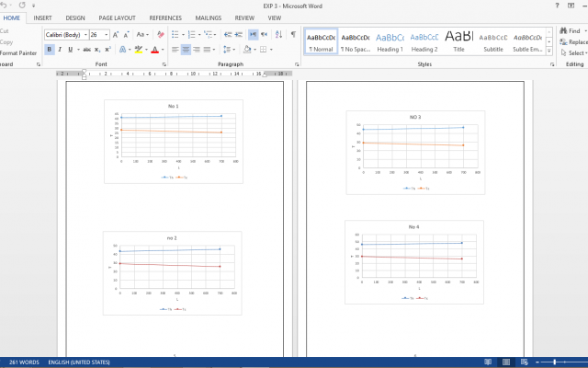Increase paragraph indent

[239, 35]
